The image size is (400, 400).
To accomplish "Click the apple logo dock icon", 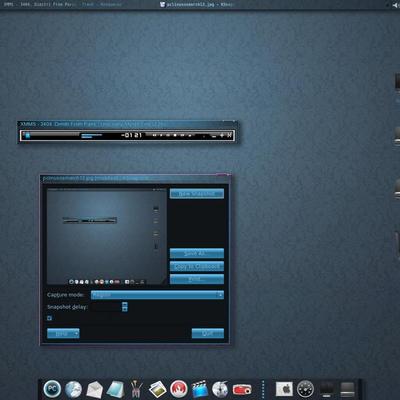I will (x=284, y=389).
